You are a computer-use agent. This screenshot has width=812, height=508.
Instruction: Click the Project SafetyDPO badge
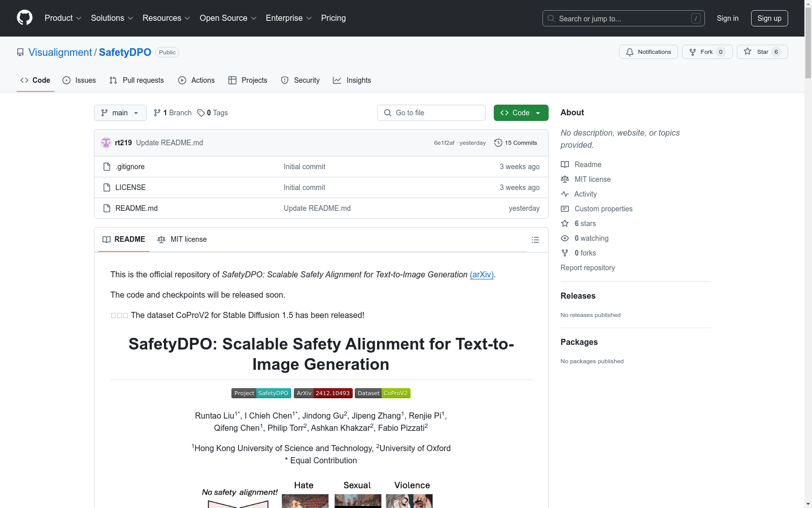pyautogui.click(x=261, y=393)
